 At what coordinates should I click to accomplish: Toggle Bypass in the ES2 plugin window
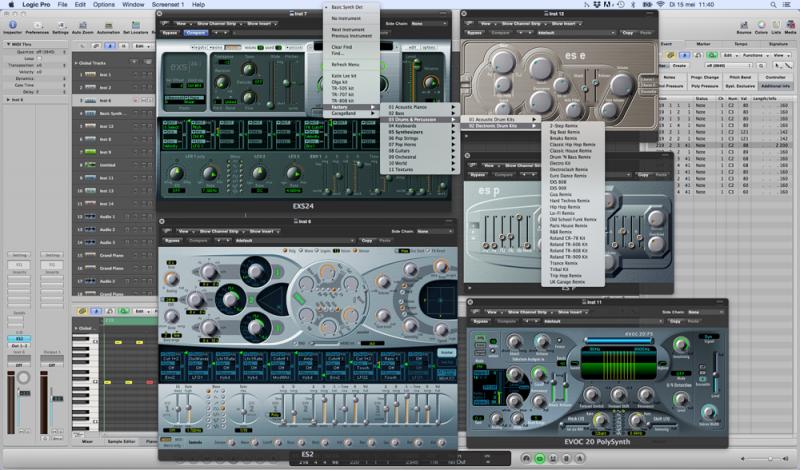pyautogui.click(x=173, y=240)
